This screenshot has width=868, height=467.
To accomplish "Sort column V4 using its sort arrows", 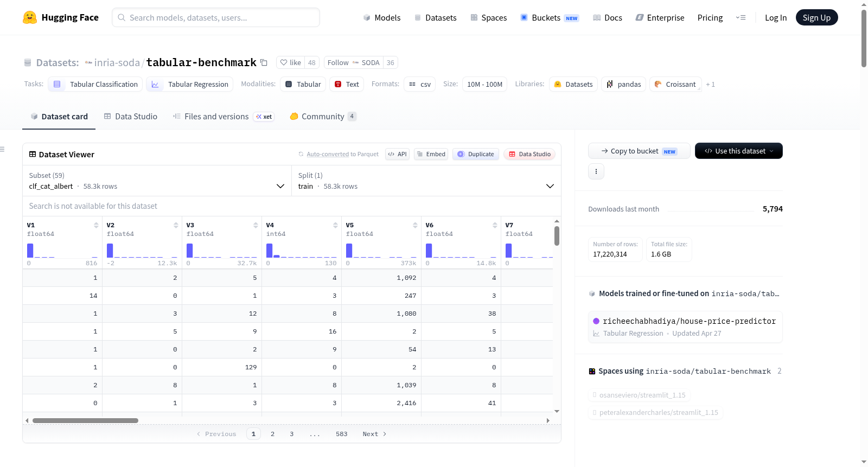I will coord(335,225).
